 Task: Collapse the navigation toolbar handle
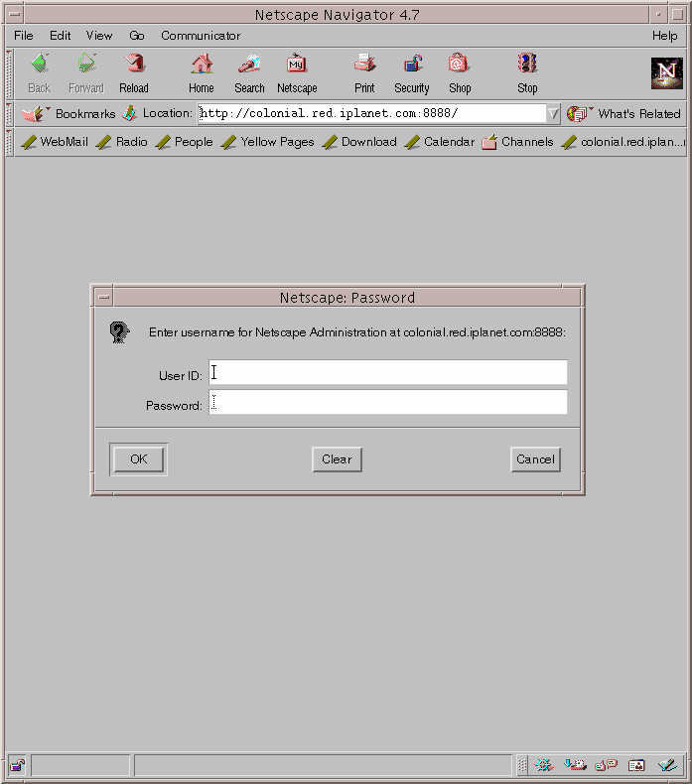(9, 74)
